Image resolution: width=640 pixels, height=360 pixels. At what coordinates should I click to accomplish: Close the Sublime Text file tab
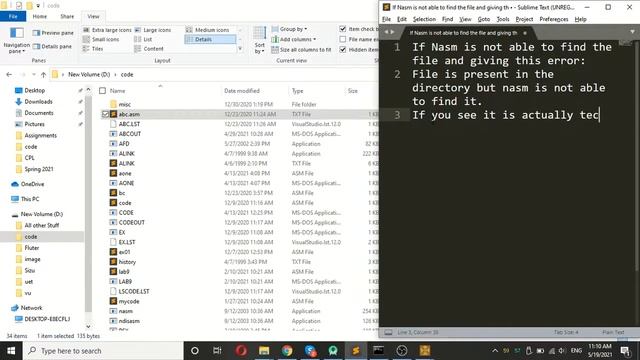pos(525,33)
